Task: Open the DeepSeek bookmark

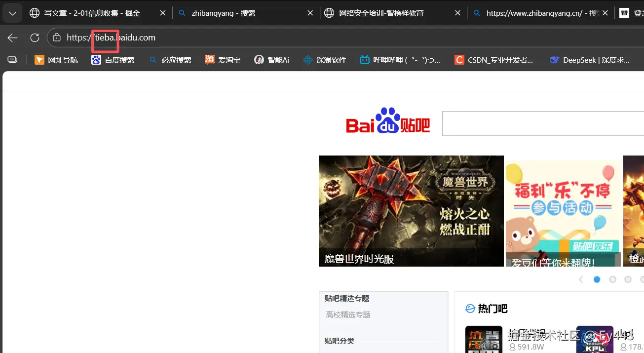Action: [x=590, y=60]
